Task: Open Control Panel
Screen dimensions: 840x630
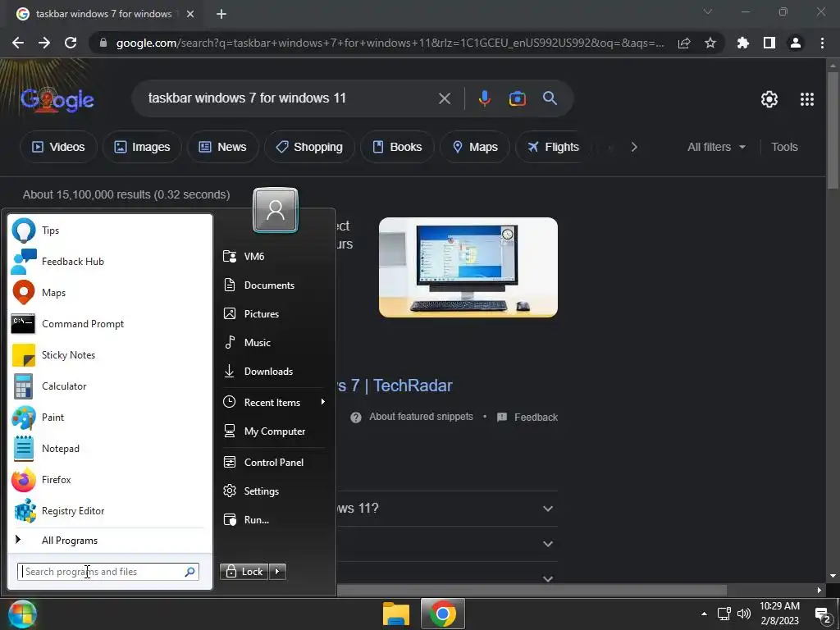Action: coord(274,463)
